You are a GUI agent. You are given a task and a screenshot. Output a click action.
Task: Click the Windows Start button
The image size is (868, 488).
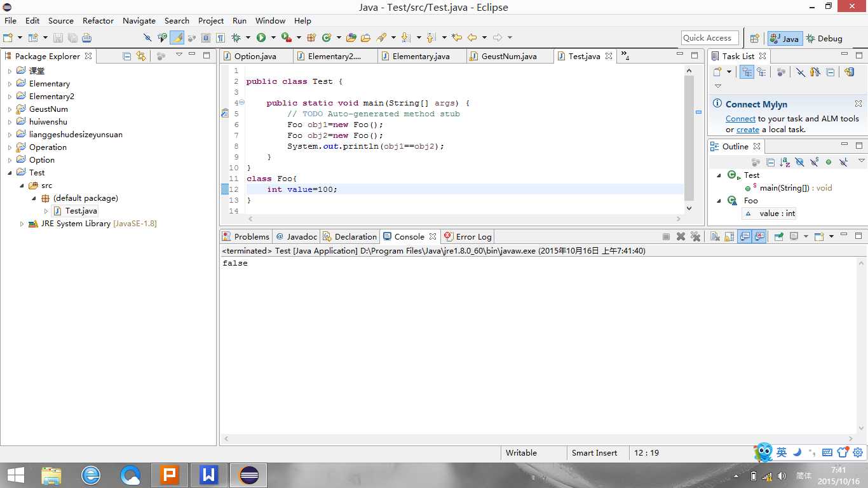(16, 475)
